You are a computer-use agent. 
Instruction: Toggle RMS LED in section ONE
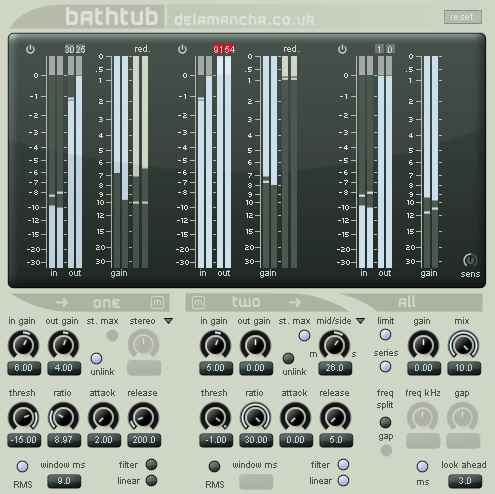click(22, 466)
